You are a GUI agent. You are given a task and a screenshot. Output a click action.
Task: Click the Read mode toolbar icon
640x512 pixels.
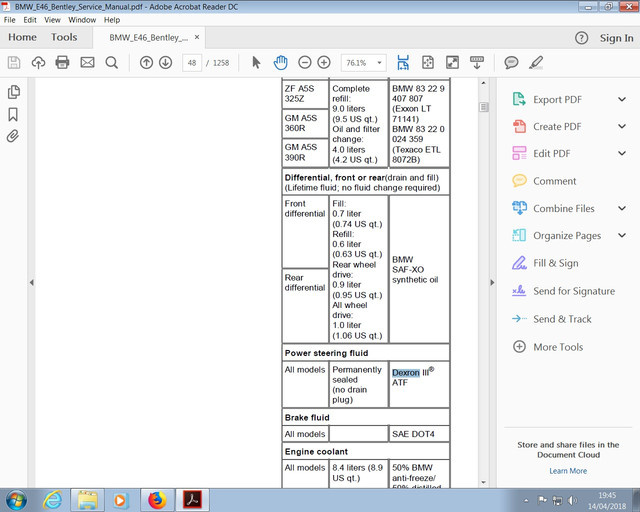click(477, 62)
